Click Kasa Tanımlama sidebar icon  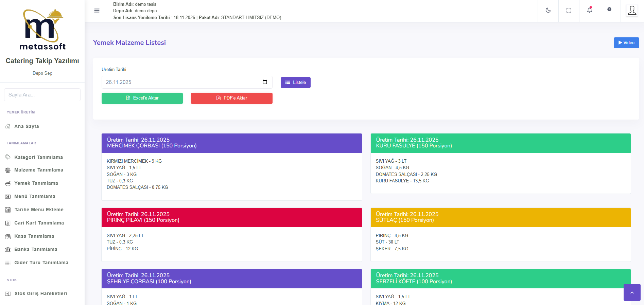(x=8, y=236)
